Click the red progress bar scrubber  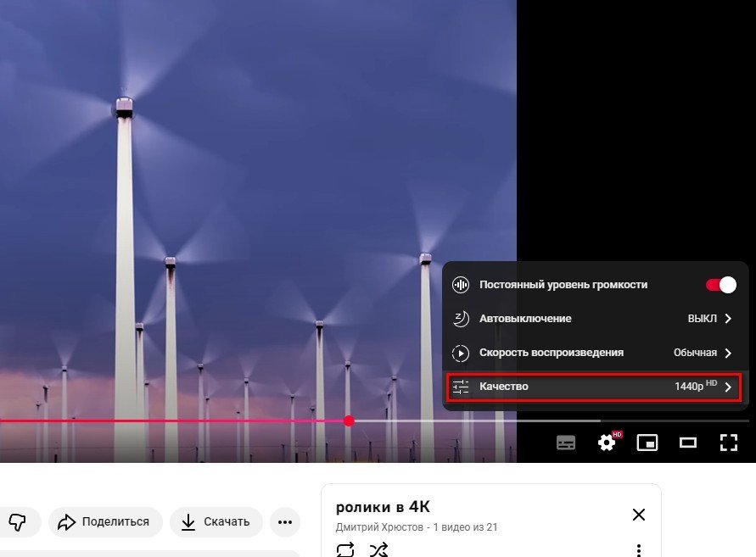349,421
